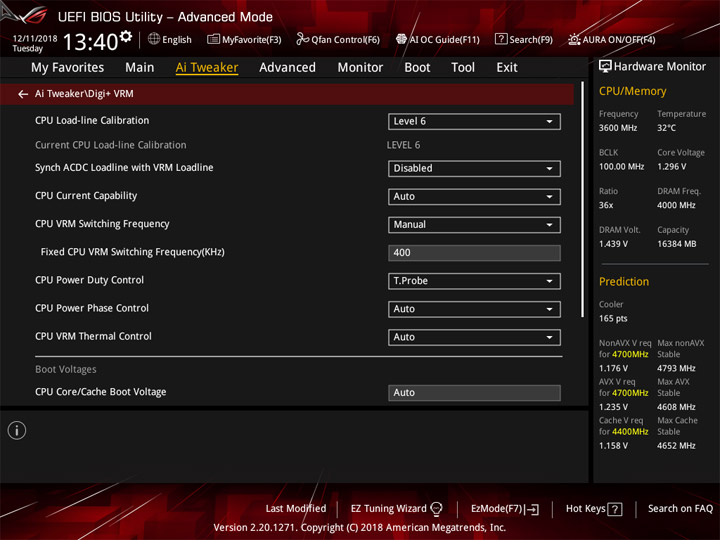
Task: Open Qfan Control(F6)
Action: tap(338, 39)
